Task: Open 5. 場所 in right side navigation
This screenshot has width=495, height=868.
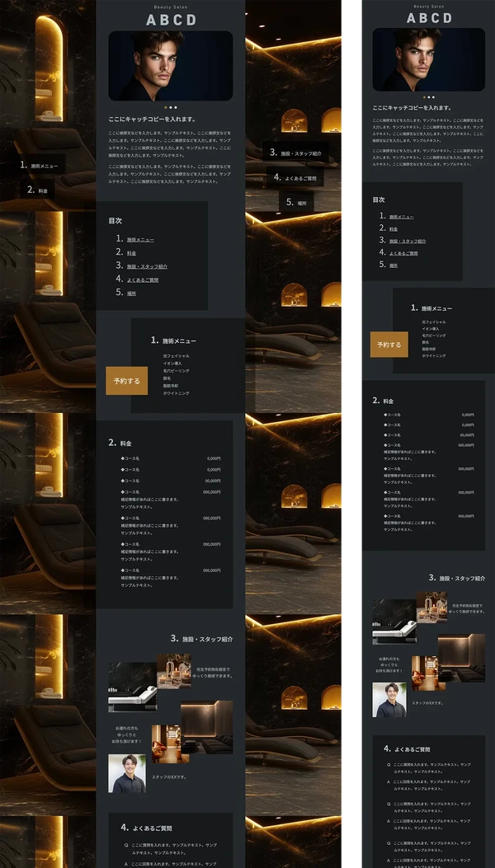Action: coord(296,203)
